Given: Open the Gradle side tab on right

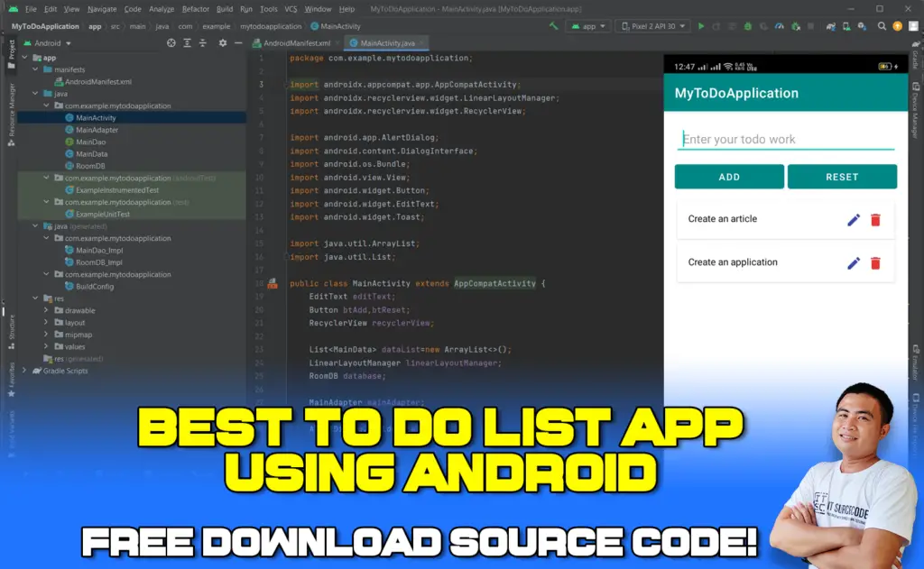Looking at the screenshot, I should coord(915,55).
